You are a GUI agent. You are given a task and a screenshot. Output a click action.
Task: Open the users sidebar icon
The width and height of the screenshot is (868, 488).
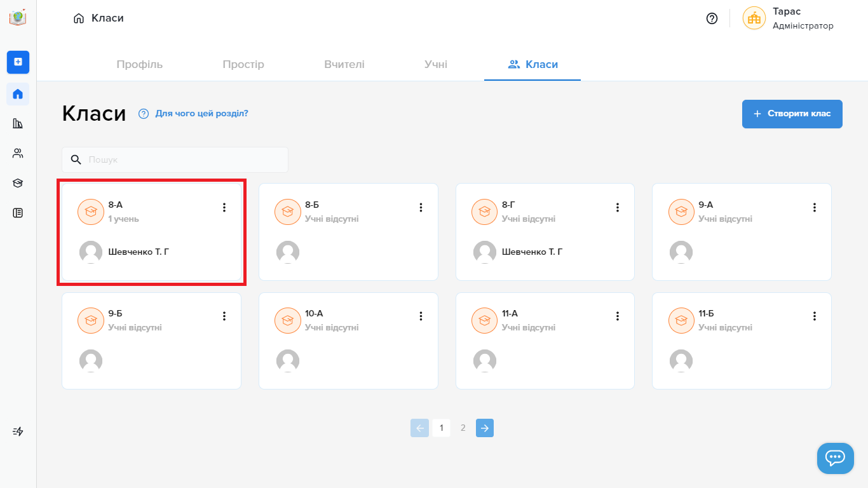coord(18,153)
